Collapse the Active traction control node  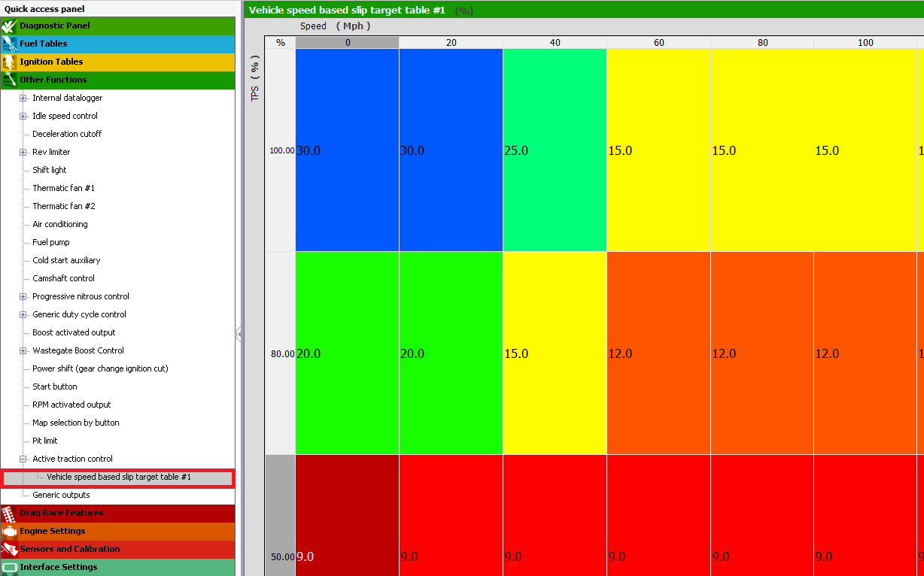[23, 459]
